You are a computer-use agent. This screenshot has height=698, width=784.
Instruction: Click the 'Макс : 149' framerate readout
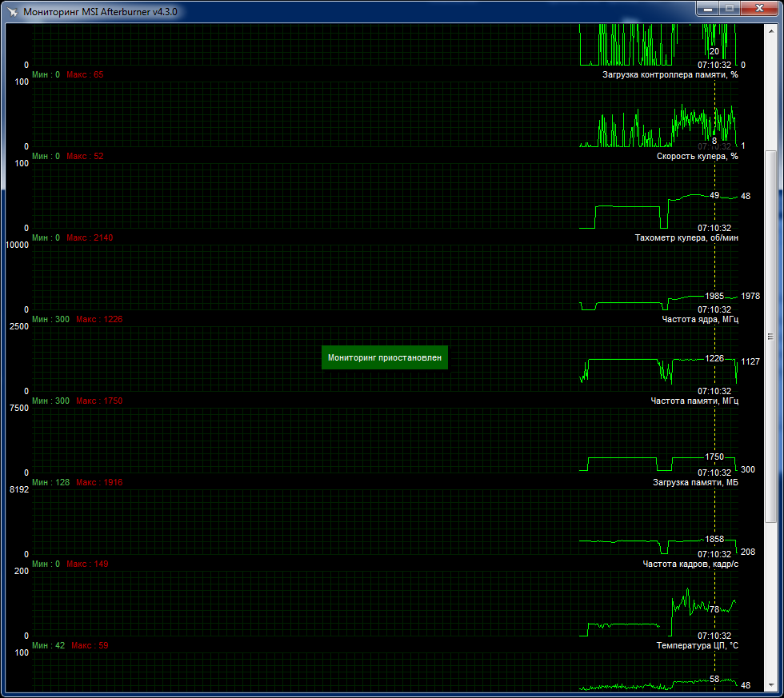pos(86,564)
